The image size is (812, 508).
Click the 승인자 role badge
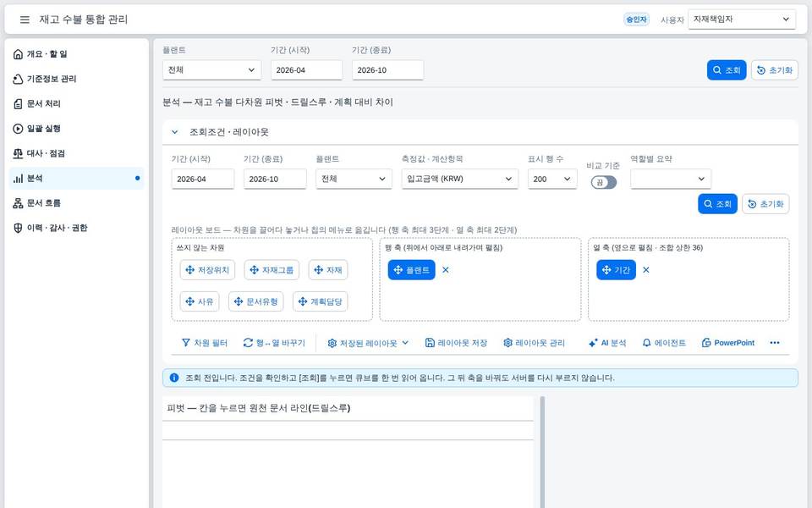point(636,19)
